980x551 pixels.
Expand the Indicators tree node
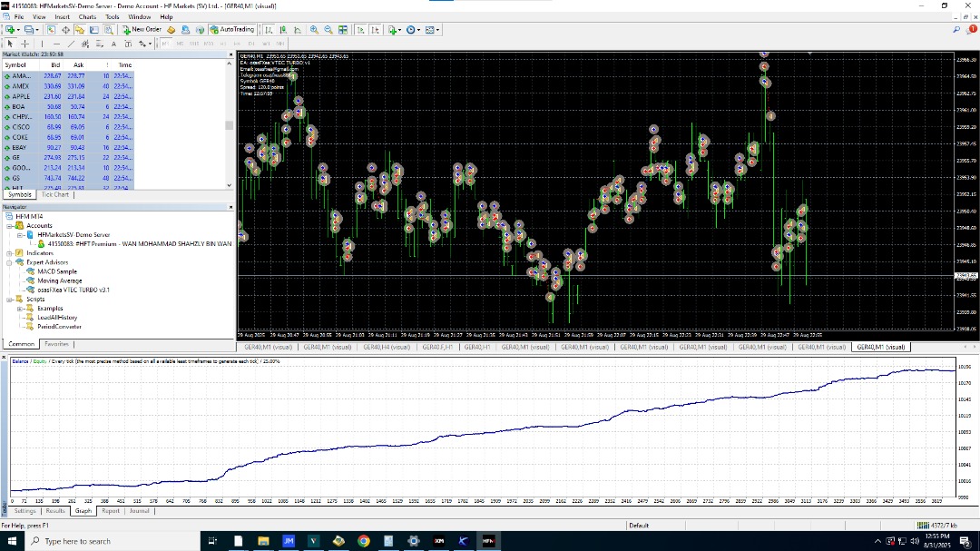[10, 253]
